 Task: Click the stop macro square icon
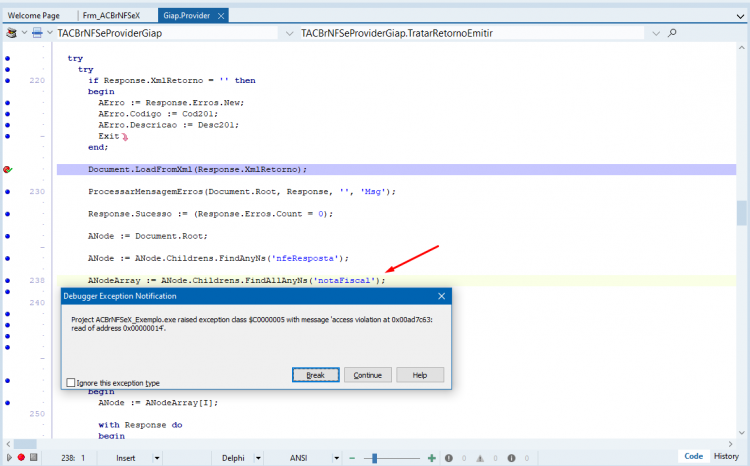(x=33, y=457)
